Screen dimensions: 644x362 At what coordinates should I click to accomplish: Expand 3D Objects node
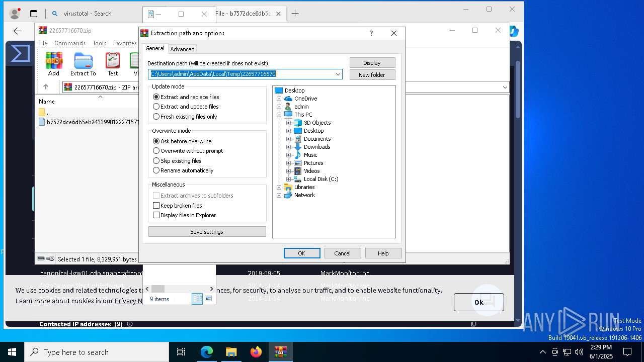(289, 123)
